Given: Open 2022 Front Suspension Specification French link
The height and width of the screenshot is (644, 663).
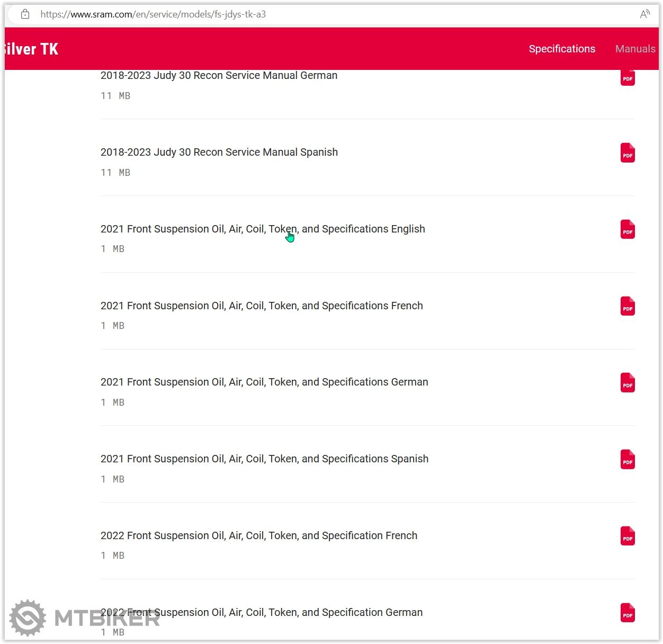Looking at the screenshot, I should [x=259, y=535].
